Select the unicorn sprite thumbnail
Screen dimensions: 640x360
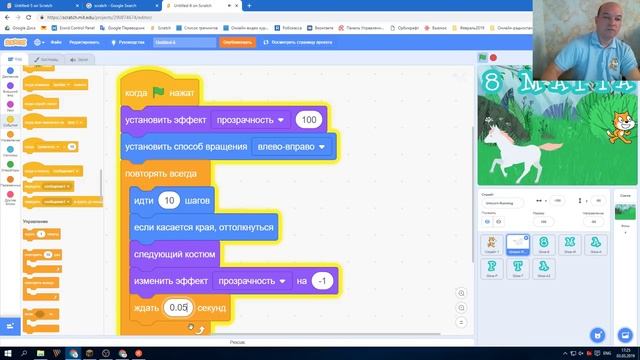coord(518,244)
